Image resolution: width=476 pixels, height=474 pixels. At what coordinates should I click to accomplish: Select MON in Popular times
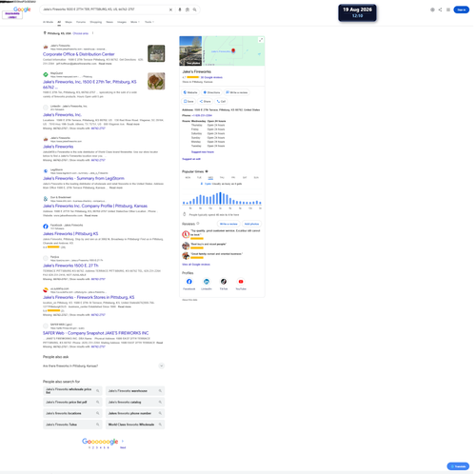(x=188, y=178)
